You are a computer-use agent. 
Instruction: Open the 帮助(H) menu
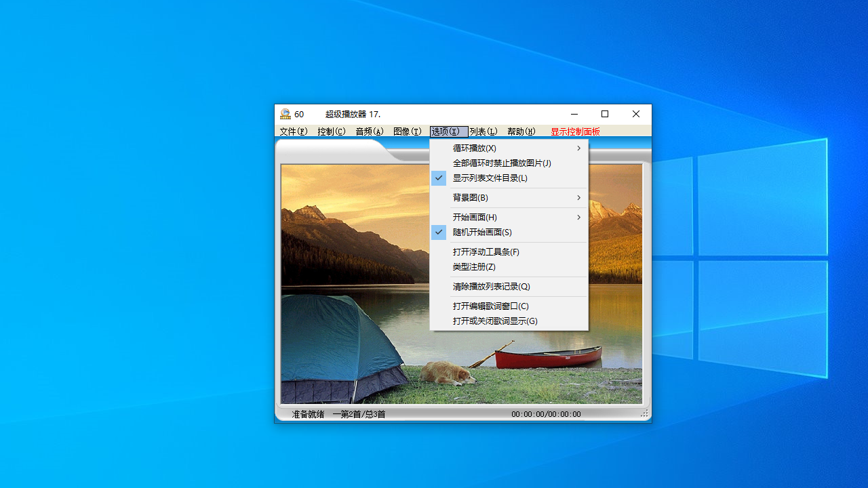point(521,131)
